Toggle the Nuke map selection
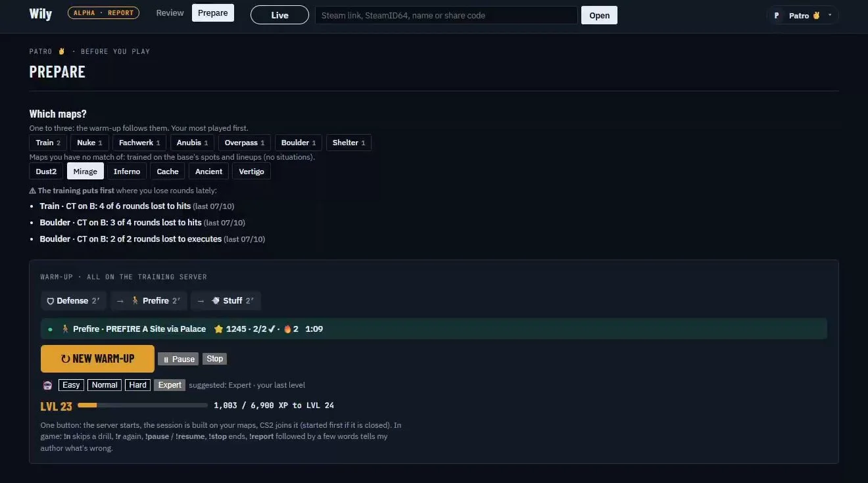868x483 pixels. pyautogui.click(x=90, y=143)
